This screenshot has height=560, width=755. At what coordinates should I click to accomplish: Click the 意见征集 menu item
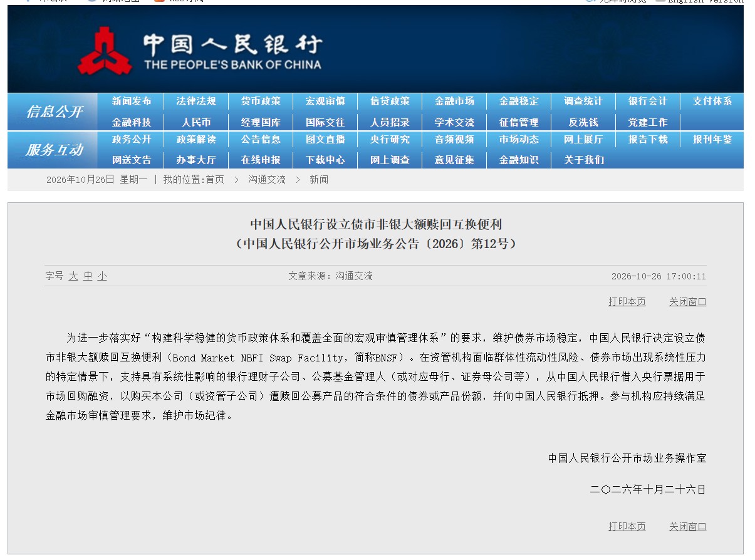tap(454, 160)
